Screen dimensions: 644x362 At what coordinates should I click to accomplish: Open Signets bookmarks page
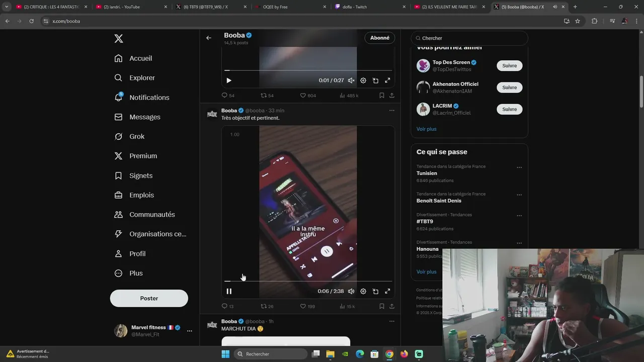[133, 175]
